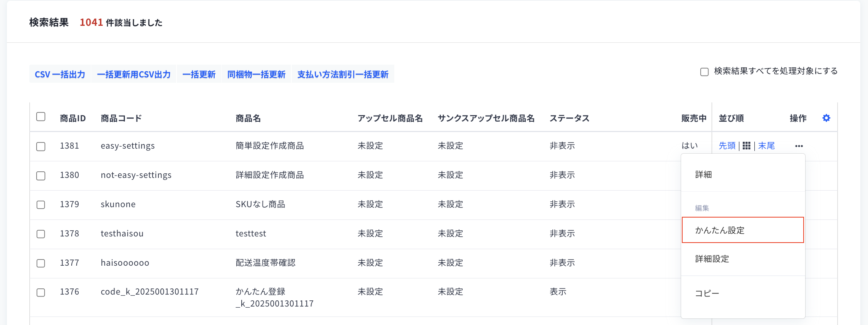Click the ステータス column header
Viewport: 868px width, 325px height.
(569, 118)
